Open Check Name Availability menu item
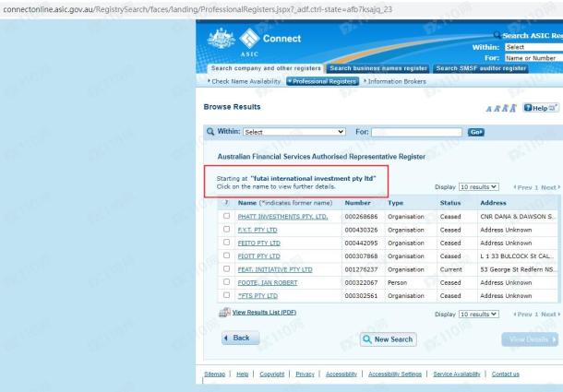563x392 pixels. [245, 81]
